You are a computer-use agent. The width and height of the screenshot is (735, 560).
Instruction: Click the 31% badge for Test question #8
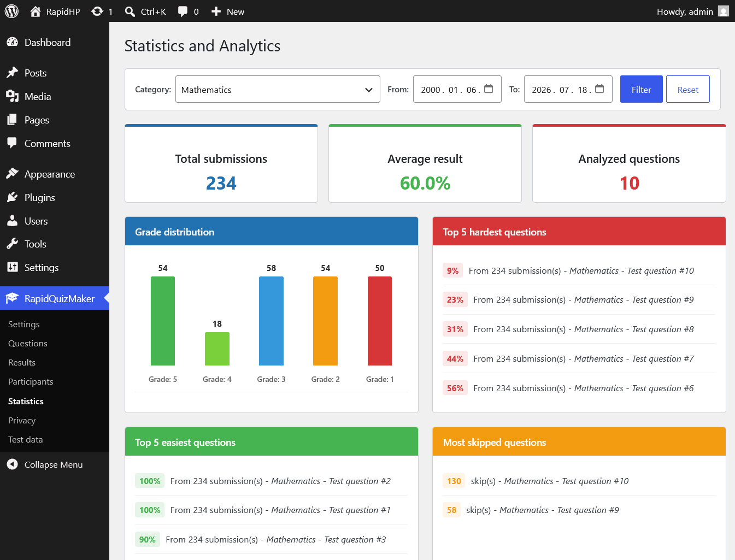click(455, 329)
